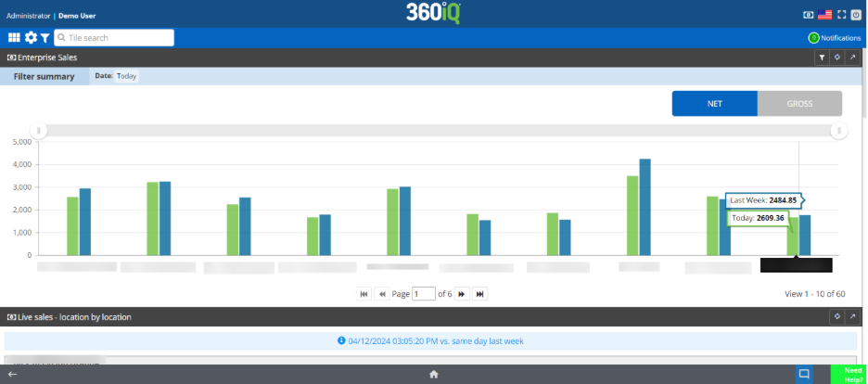The width and height of the screenshot is (868, 384).
Task: Expand the Live sales tile with arrow icon
Action: point(853,316)
